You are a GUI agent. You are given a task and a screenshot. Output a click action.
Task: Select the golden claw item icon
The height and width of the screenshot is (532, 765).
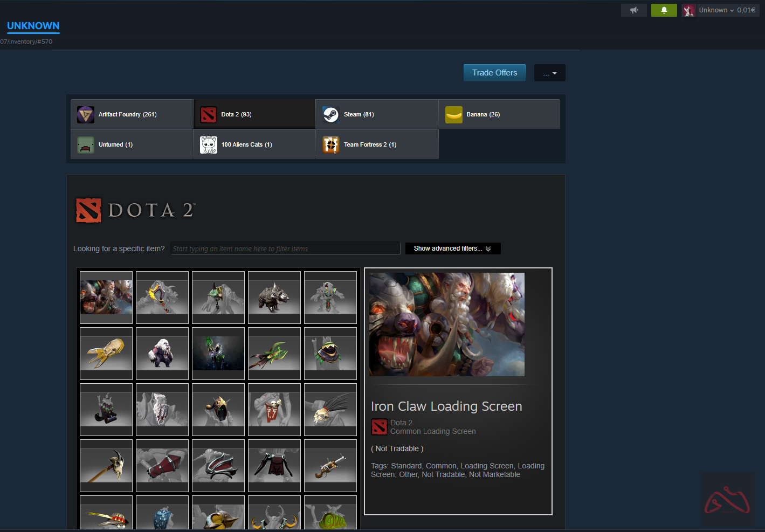[106, 353]
